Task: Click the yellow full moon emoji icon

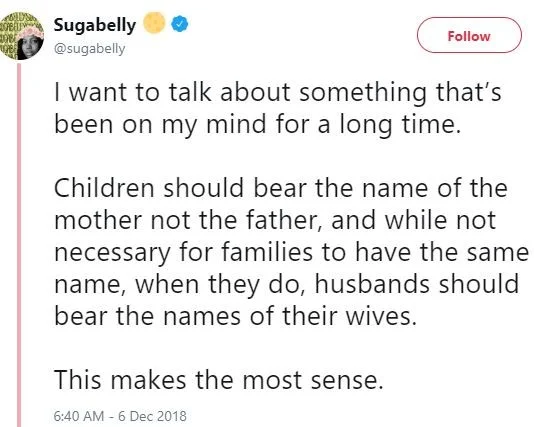Action: tap(154, 23)
